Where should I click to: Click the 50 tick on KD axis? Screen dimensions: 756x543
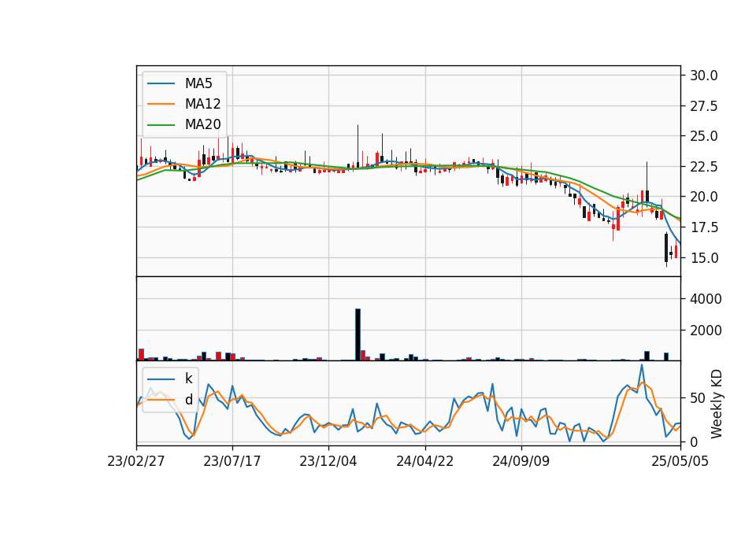point(699,398)
